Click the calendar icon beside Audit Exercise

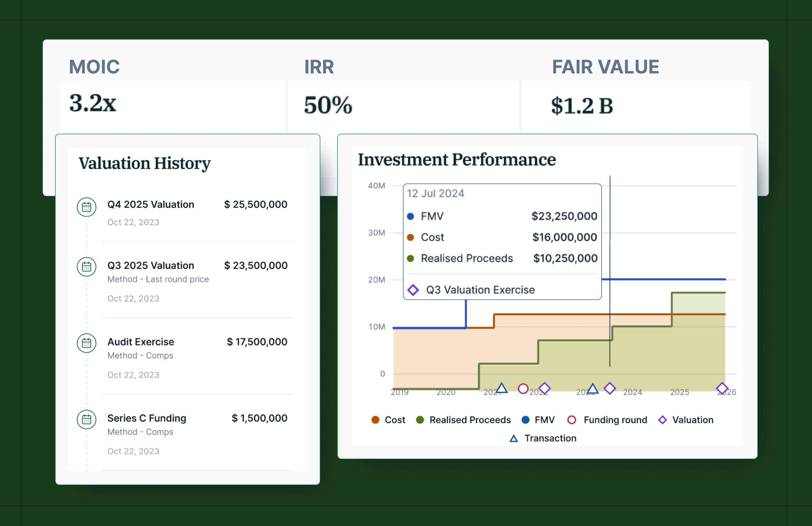coord(86,343)
